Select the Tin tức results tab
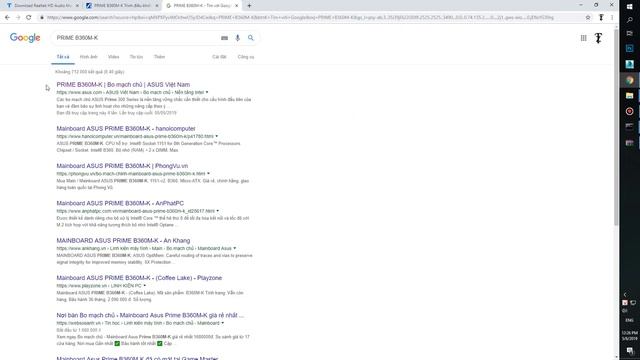 136,57
